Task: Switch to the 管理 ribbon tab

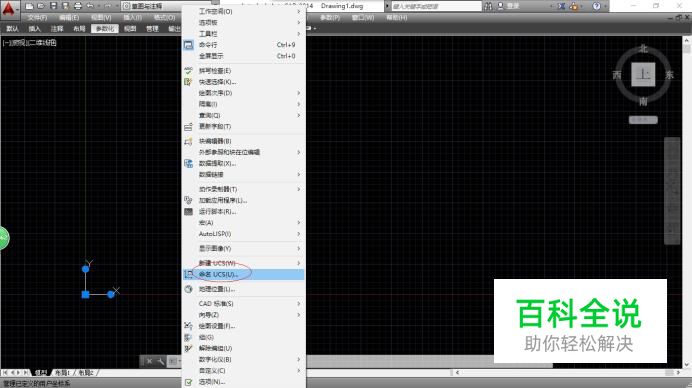Action: point(152,29)
